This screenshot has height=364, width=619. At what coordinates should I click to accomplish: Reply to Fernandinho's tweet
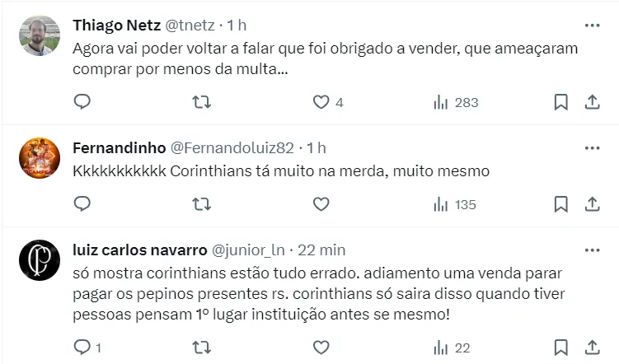pyautogui.click(x=82, y=204)
